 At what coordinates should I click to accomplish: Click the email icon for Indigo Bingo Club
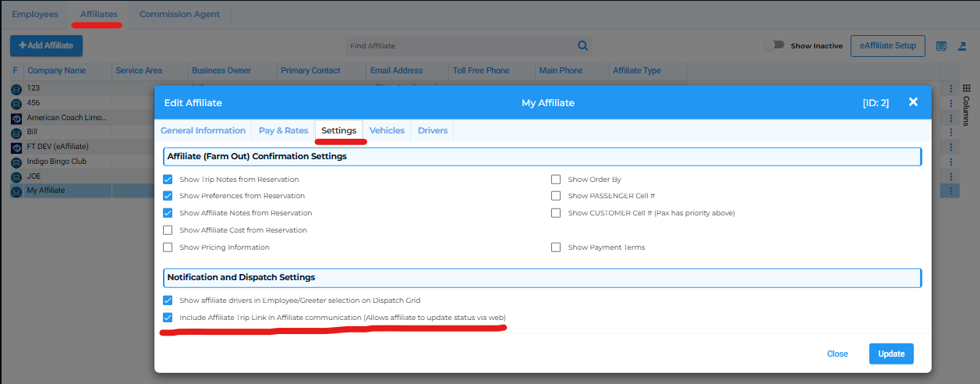16,162
